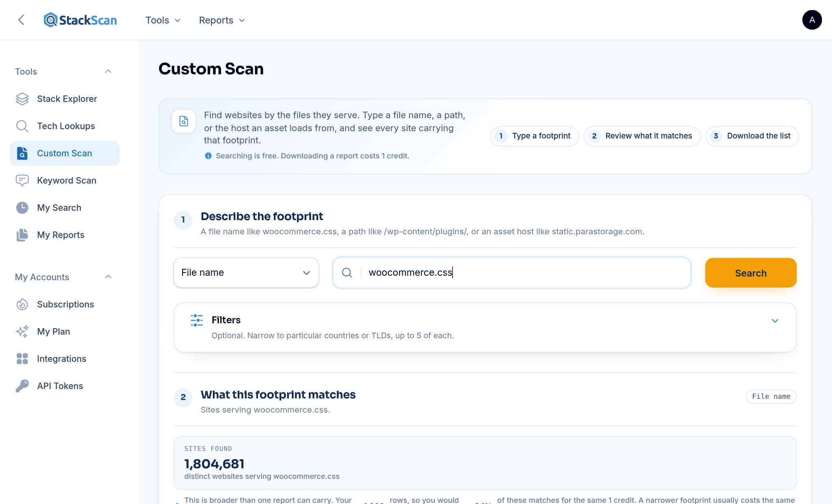The image size is (832, 504).
Task: Click the 'Review what it matches' step pill
Action: (x=642, y=136)
